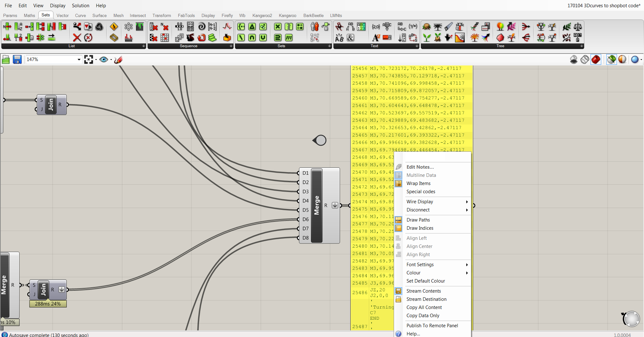Click the Open Document folder icon

pyautogui.click(x=6, y=59)
